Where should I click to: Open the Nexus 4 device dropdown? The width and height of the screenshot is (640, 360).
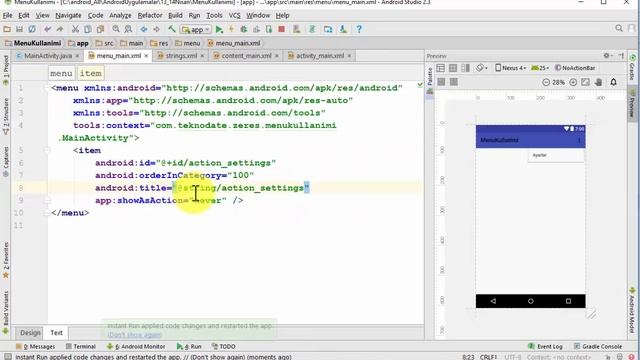510,68
